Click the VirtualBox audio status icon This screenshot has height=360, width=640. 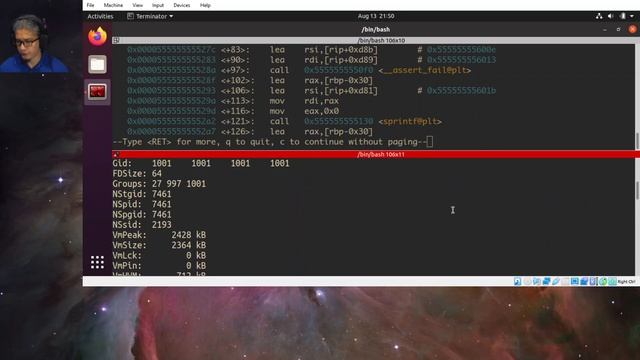tap(537, 281)
